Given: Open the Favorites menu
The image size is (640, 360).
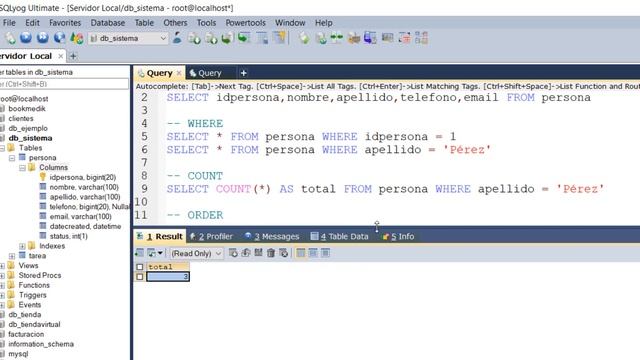Looking at the screenshot, I should tap(65, 23).
